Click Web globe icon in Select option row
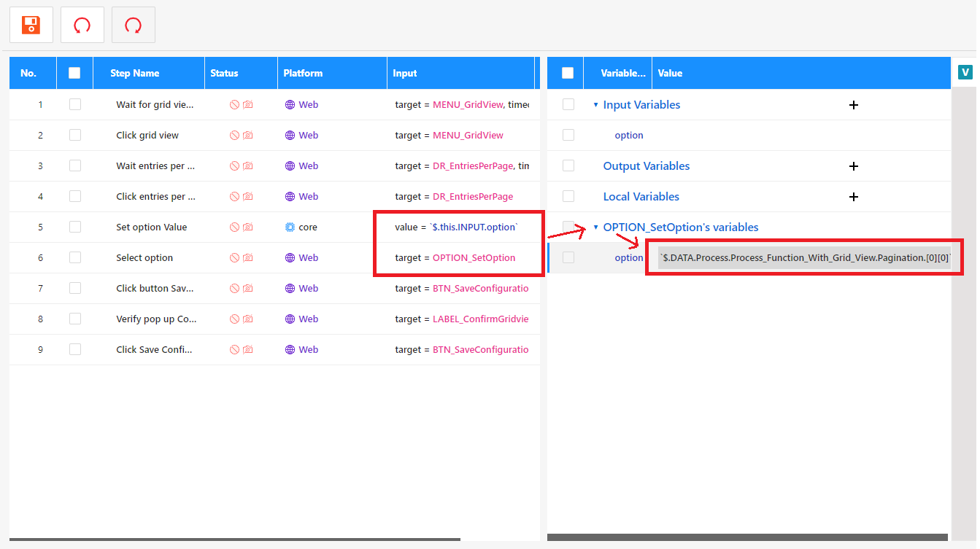Viewport: 980px width, 549px height. pos(290,258)
